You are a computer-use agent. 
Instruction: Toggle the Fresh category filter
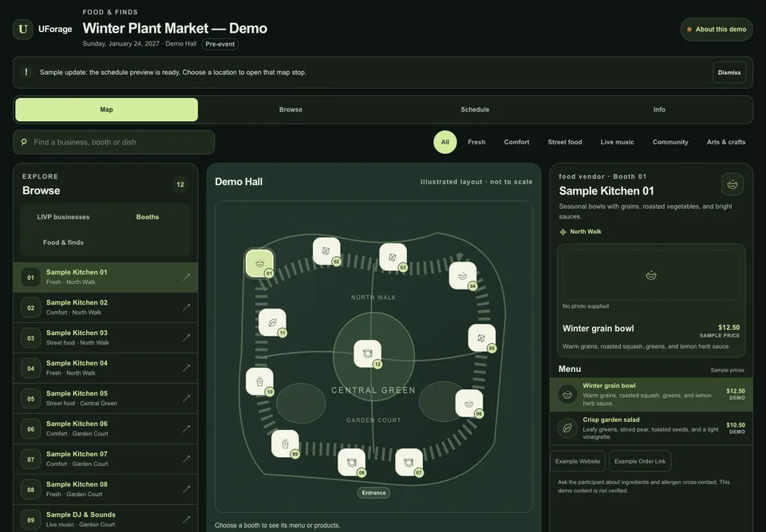476,142
